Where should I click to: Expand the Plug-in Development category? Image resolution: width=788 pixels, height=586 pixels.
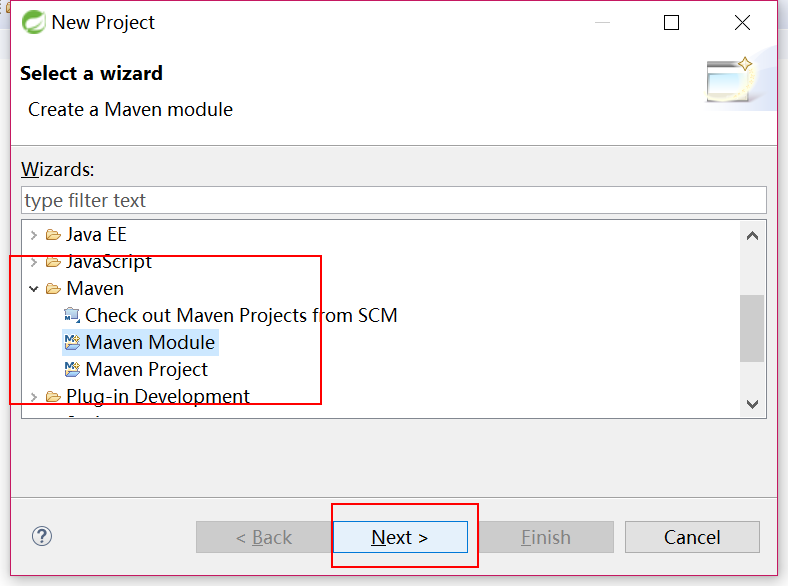(x=34, y=397)
